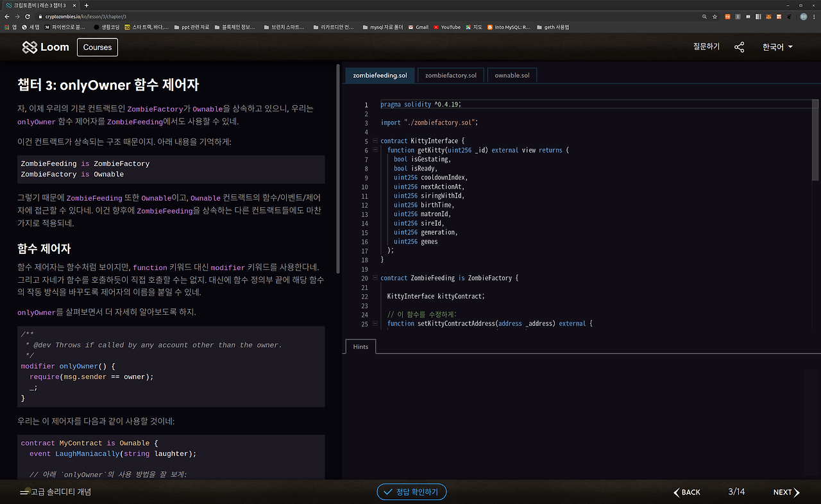Click the first orange extension icon
The image size is (821, 504).
[x=728, y=16]
